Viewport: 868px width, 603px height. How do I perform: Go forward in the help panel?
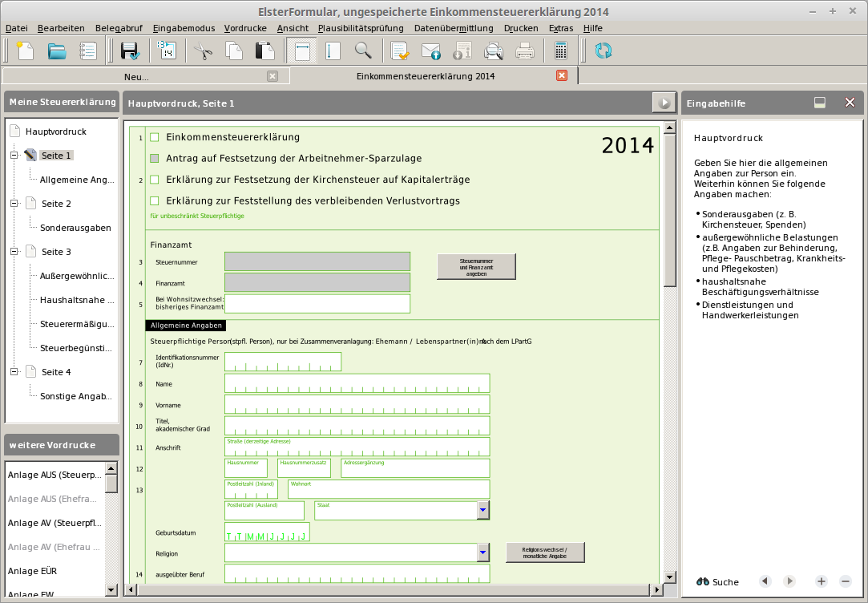coord(789,581)
